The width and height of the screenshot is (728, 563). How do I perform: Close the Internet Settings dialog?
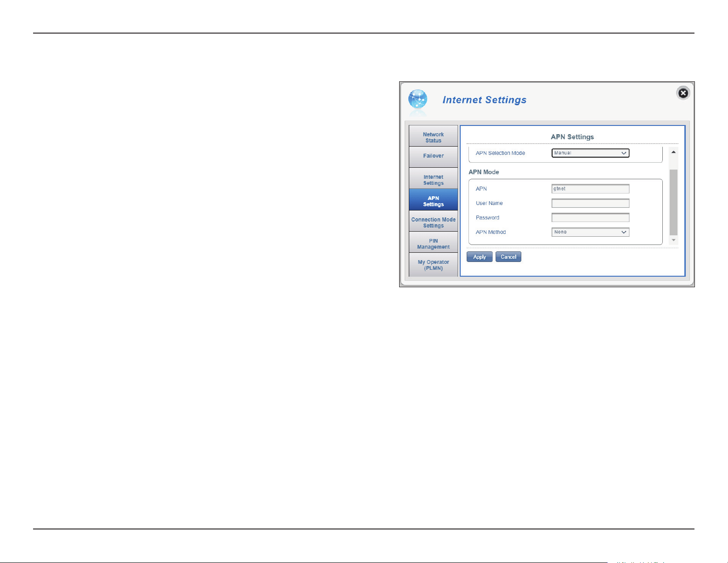tap(683, 93)
